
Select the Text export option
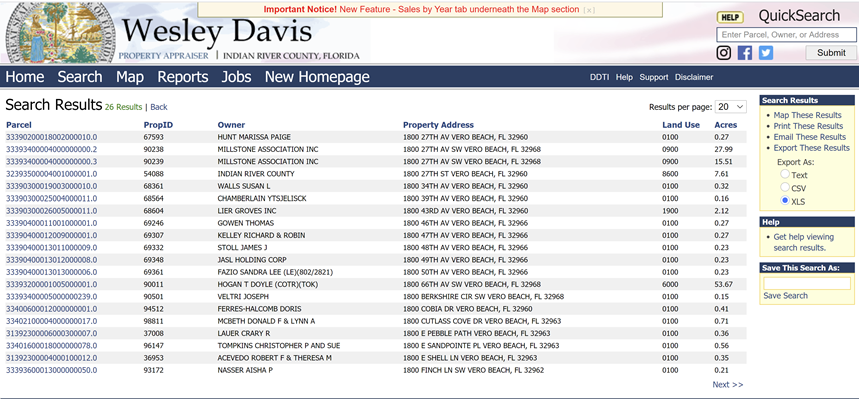pyautogui.click(x=785, y=174)
